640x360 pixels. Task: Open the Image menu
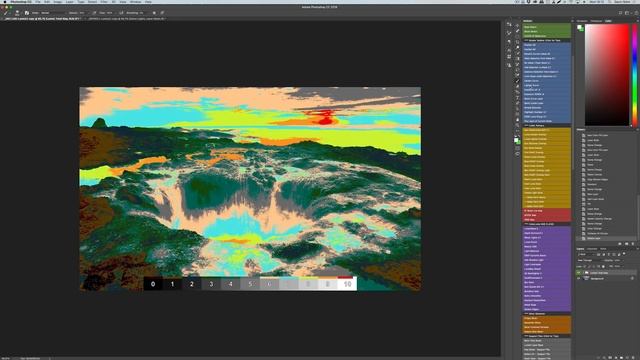click(57, 2)
